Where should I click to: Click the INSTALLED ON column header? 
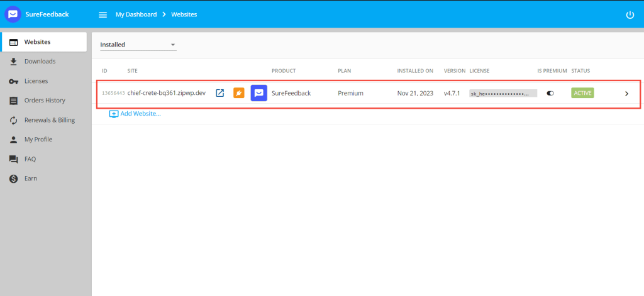415,71
